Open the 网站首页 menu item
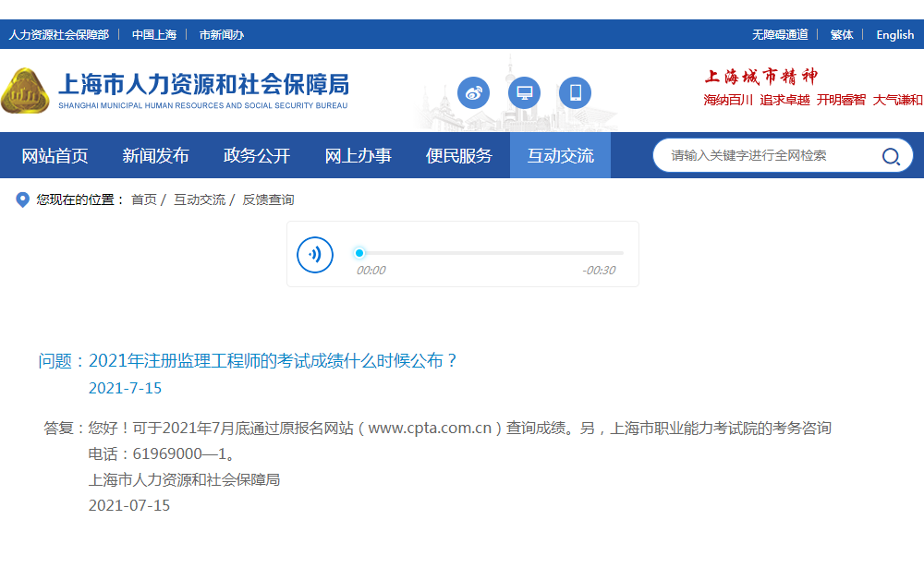The image size is (924, 580). [55, 156]
